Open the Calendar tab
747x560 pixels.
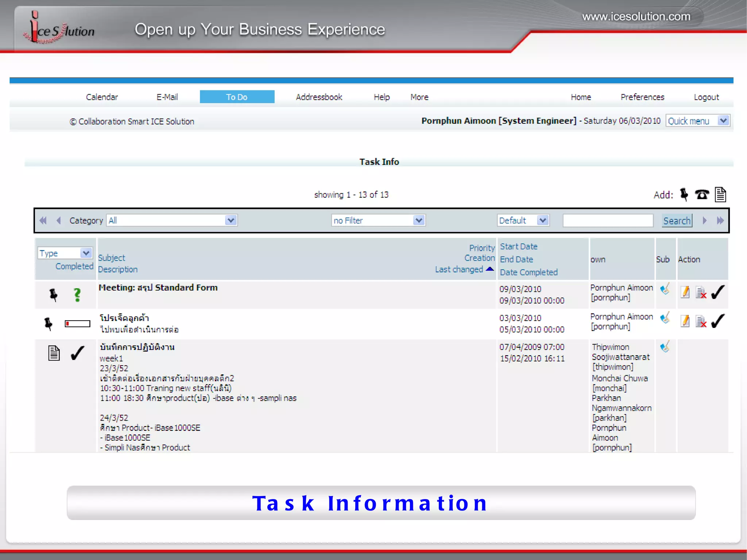[x=102, y=97]
